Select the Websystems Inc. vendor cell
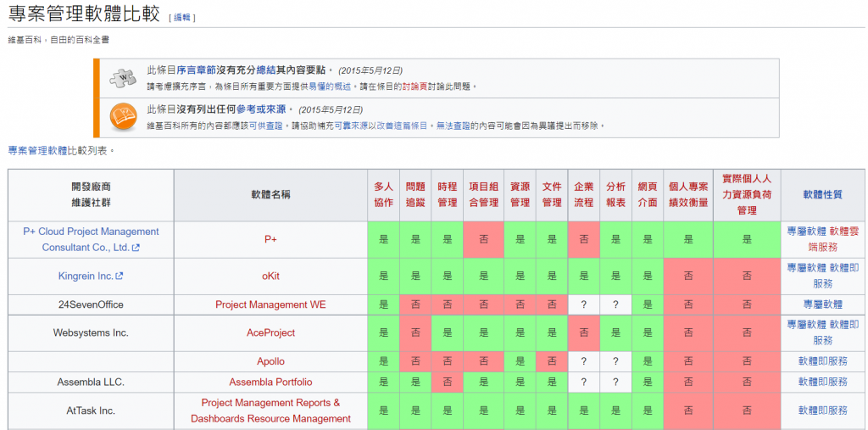This screenshot has height=430, width=868. click(x=91, y=333)
